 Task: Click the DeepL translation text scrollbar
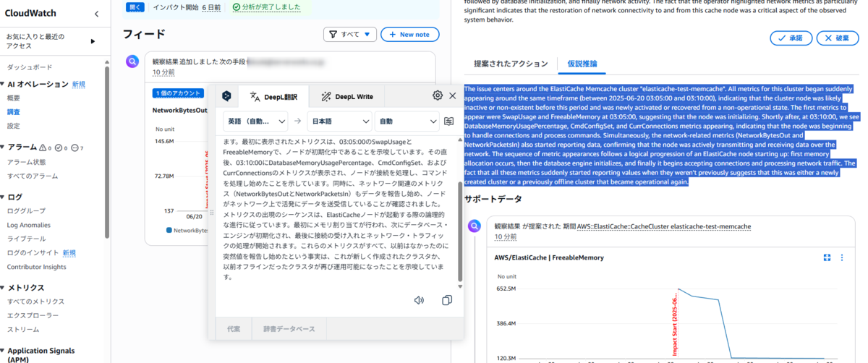pyautogui.click(x=460, y=231)
